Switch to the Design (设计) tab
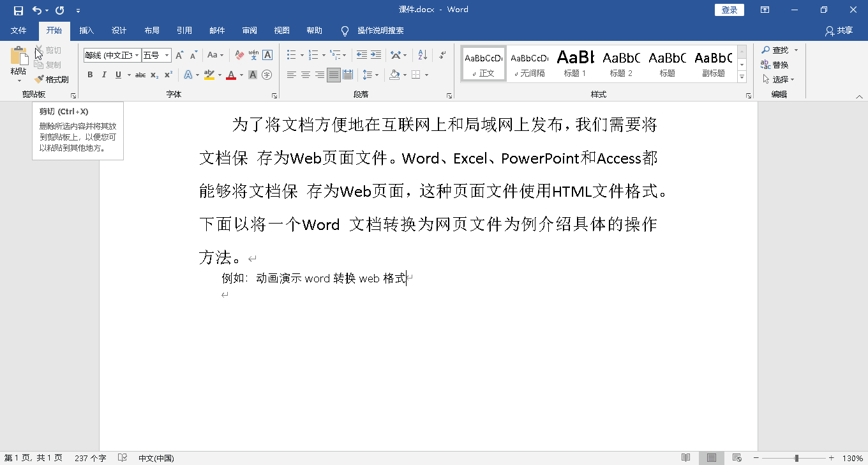 (119, 31)
